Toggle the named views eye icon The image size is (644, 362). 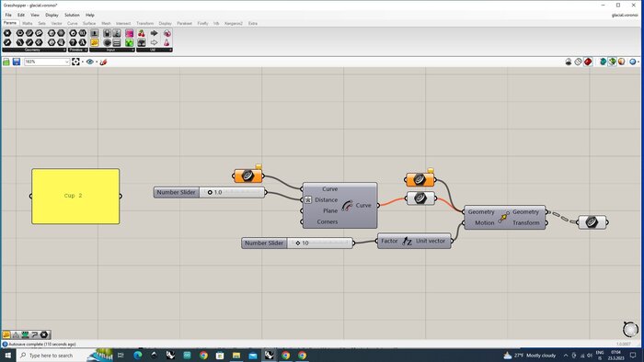tap(89, 62)
